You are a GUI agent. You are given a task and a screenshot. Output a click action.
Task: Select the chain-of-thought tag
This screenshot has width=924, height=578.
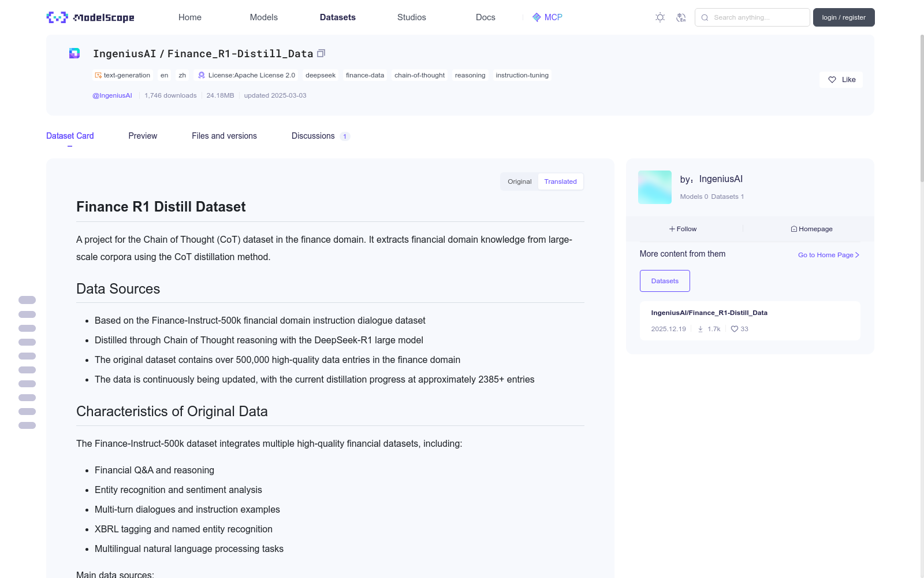coord(419,75)
